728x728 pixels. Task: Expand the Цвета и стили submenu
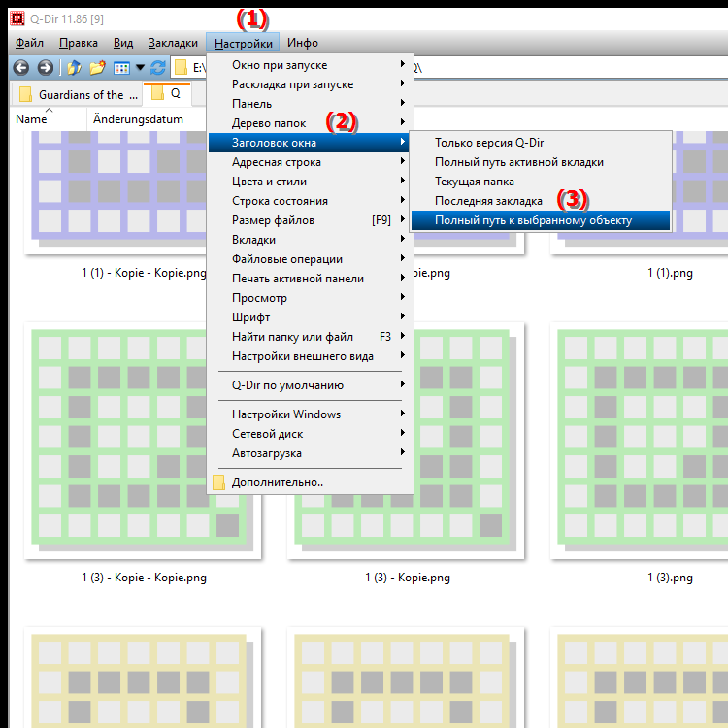tap(310, 182)
